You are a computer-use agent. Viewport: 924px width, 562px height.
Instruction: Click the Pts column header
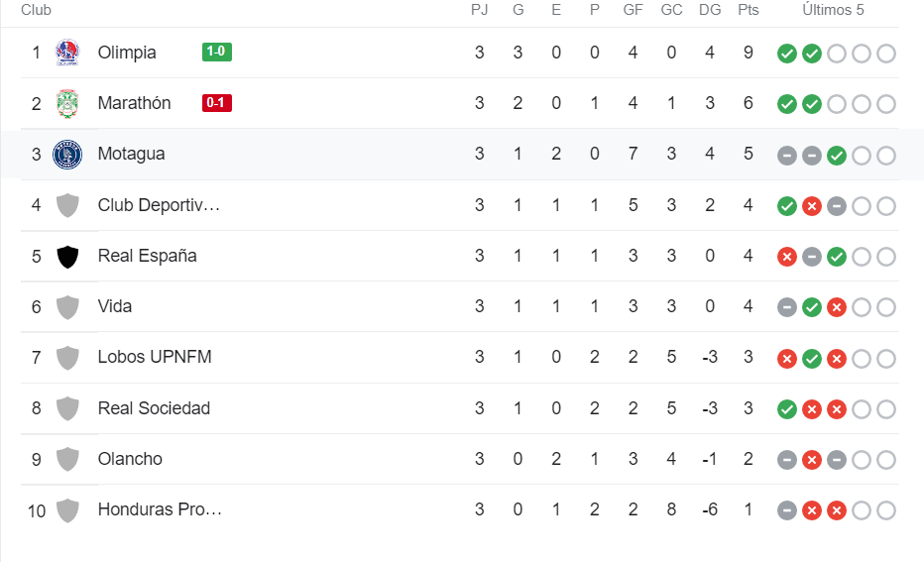[x=748, y=10]
